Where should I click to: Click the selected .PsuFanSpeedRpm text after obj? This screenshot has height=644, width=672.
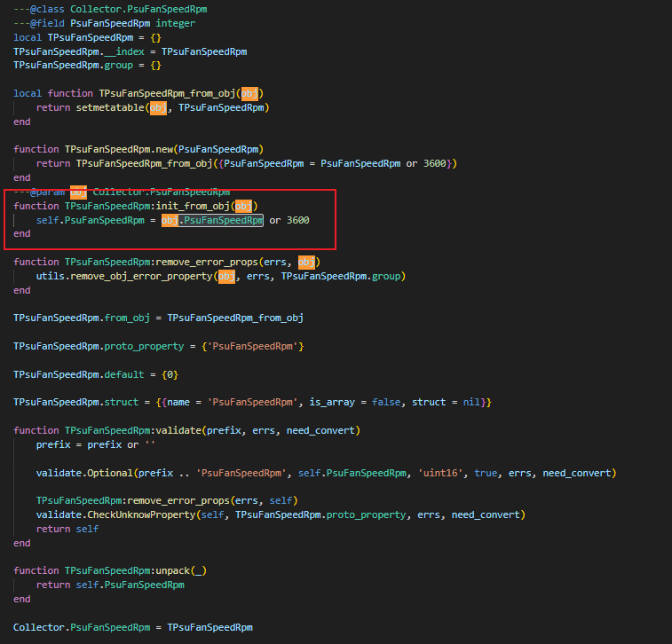coord(221,220)
